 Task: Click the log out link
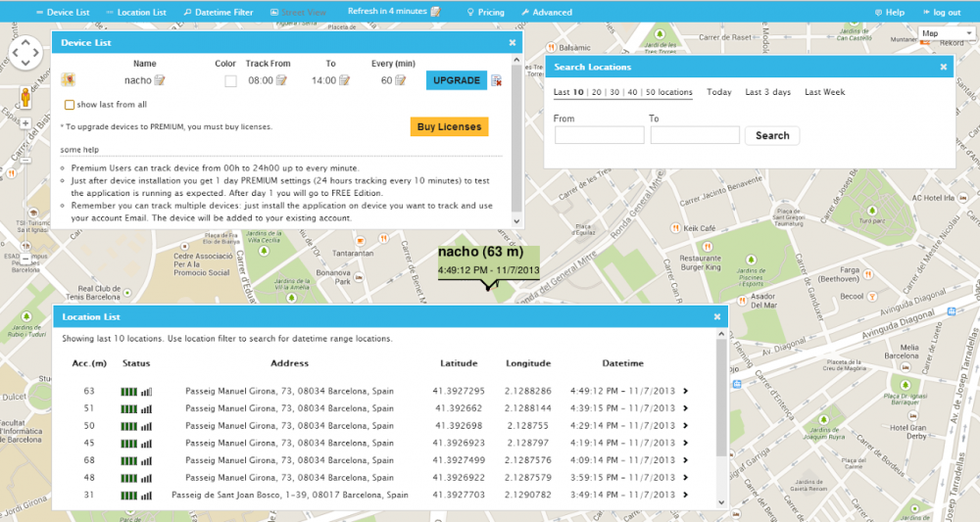(x=942, y=12)
